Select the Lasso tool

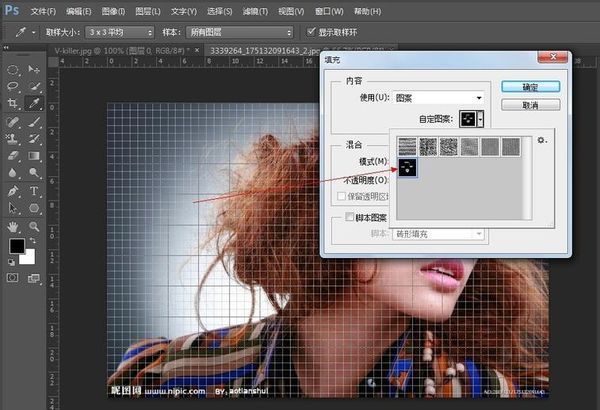tap(14, 87)
